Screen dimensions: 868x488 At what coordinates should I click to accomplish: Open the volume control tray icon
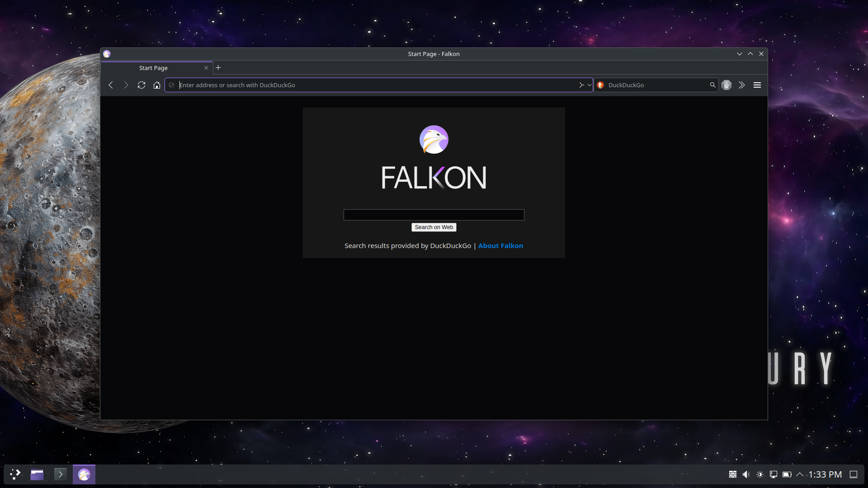[x=746, y=474]
